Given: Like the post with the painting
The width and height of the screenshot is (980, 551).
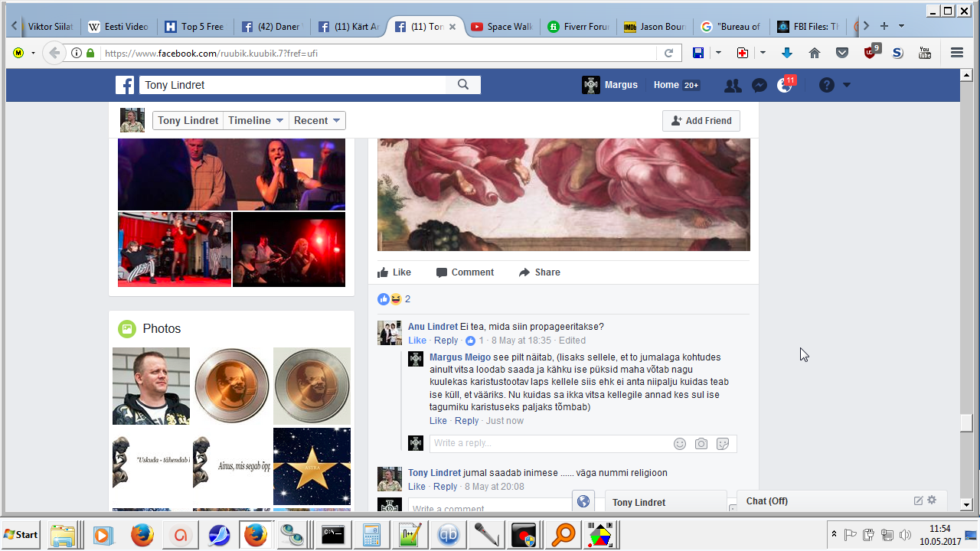Looking at the screenshot, I should click(x=394, y=272).
